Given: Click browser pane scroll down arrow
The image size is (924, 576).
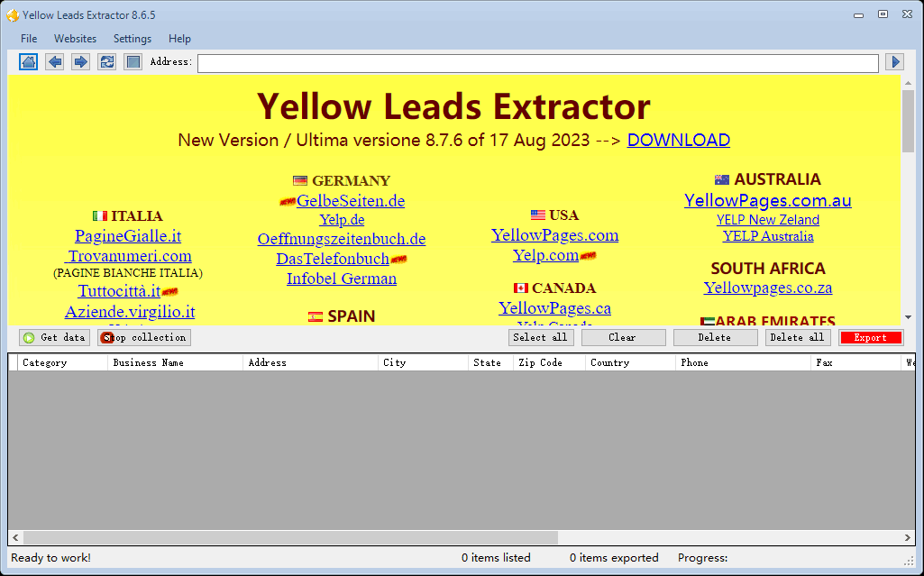Looking at the screenshot, I should pos(908,317).
